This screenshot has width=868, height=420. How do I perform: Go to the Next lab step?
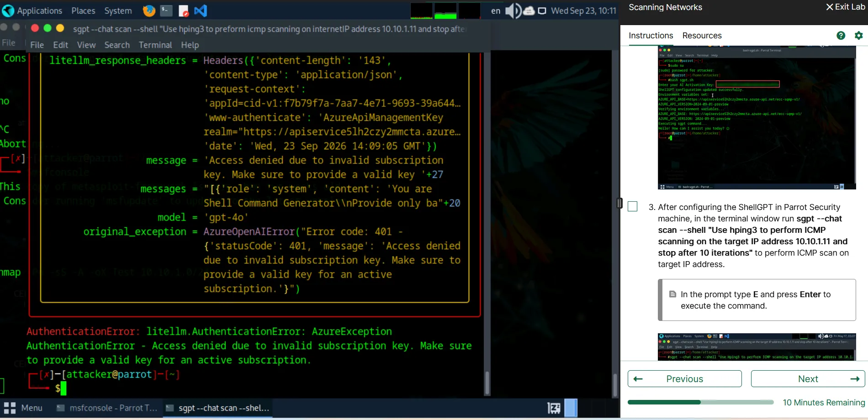tap(808, 379)
